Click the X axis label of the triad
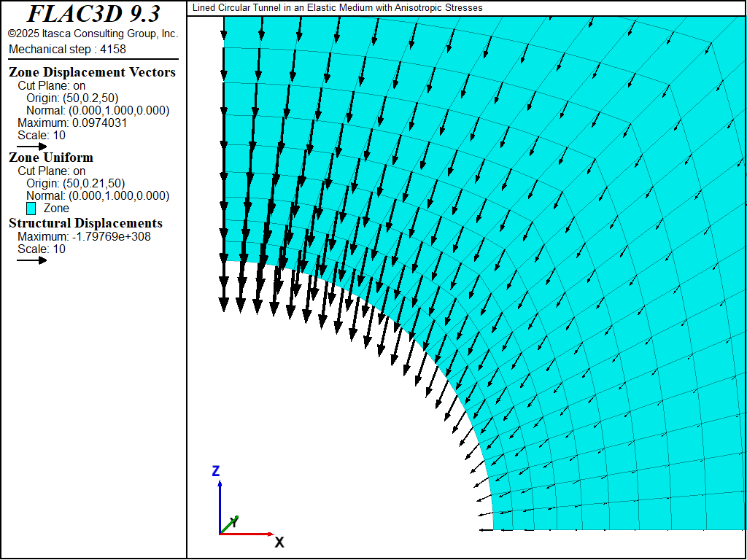 (x=279, y=542)
